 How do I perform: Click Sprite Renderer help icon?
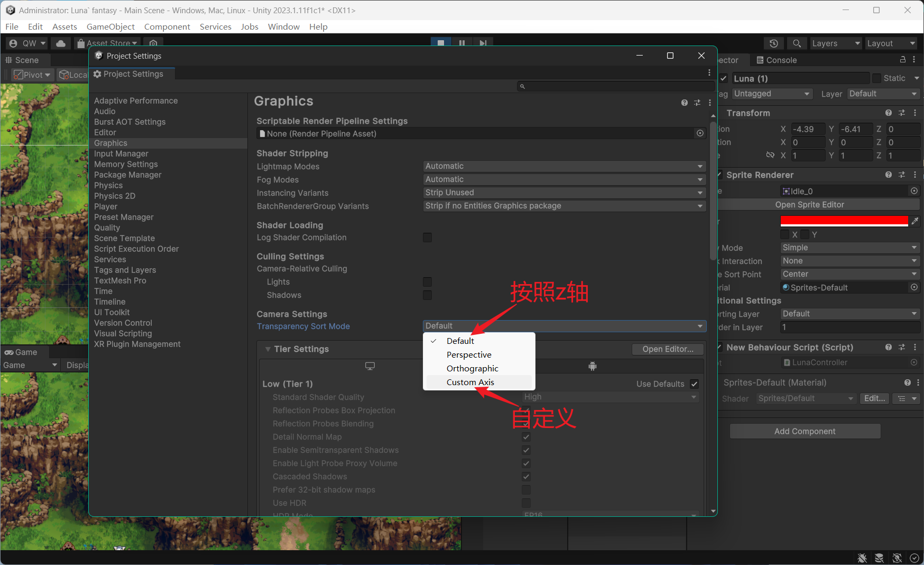(889, 175)
